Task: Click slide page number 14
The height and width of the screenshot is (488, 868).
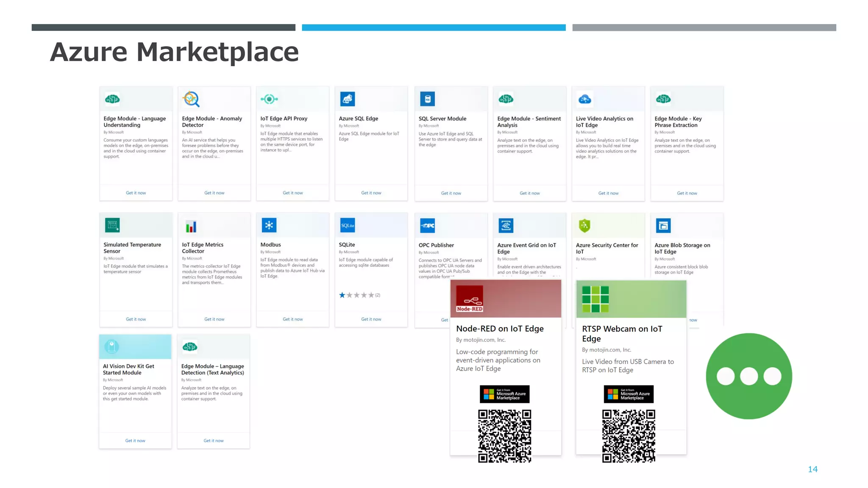Action: (x=812, y=469)
